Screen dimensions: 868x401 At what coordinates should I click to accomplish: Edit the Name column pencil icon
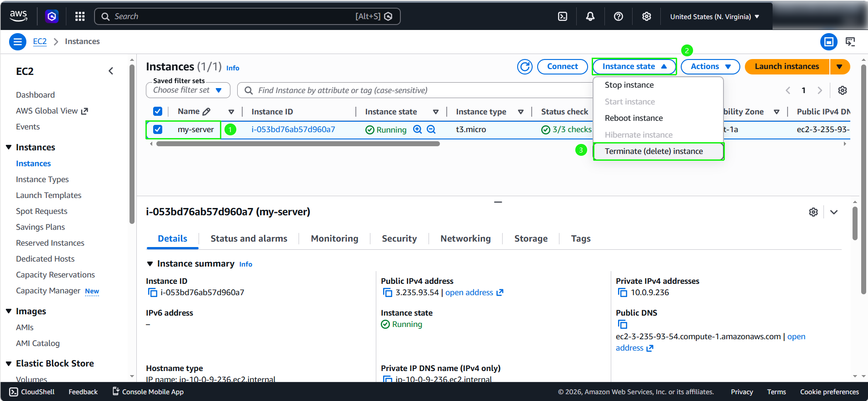[x=206, y=112]
